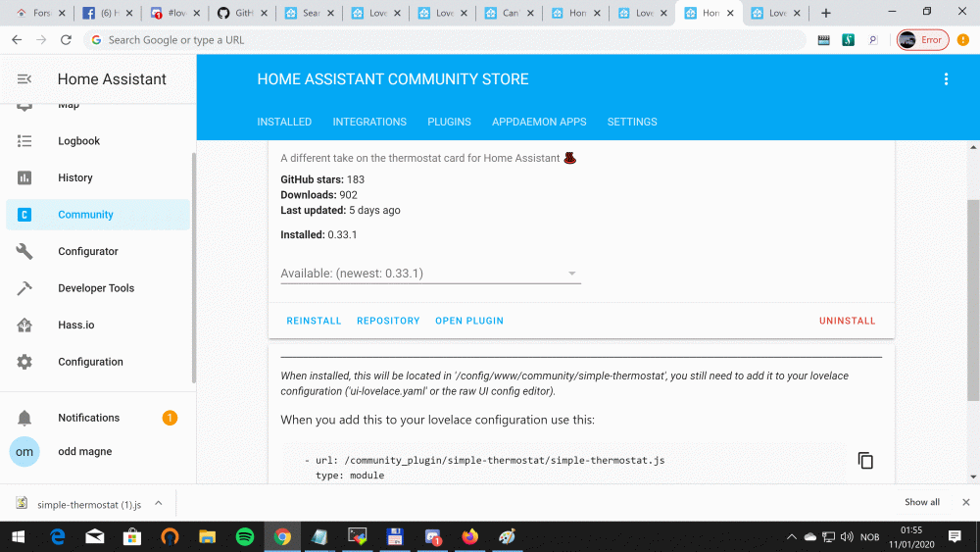Open Microsoft Edge from the taskbar
The width and height of the screenshot is (980, 552).
click(58, 536)
